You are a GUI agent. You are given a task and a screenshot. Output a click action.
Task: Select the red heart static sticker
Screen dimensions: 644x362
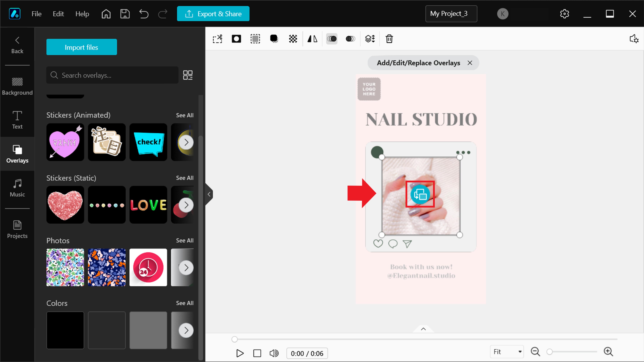(65, 205)
